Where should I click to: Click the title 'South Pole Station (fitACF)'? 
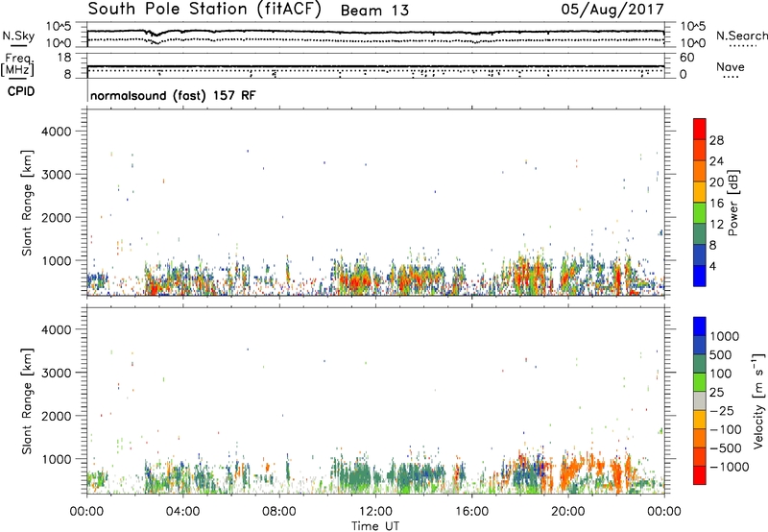[x=204, y=10]
